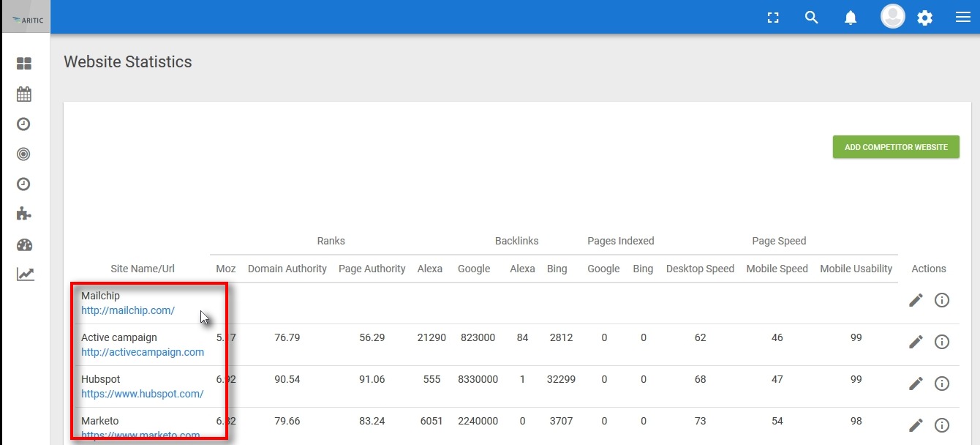The image size is (980, 445).
Task: Click Page Authority value 83.24
Action: (x=372, y=421)
